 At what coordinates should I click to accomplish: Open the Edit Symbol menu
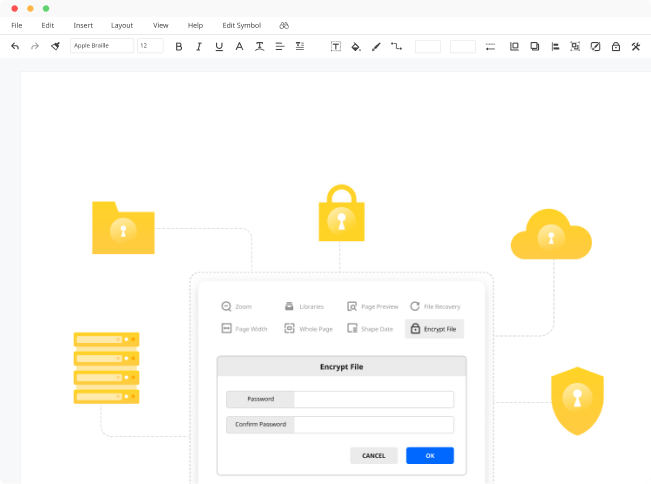tap(242, 25)
